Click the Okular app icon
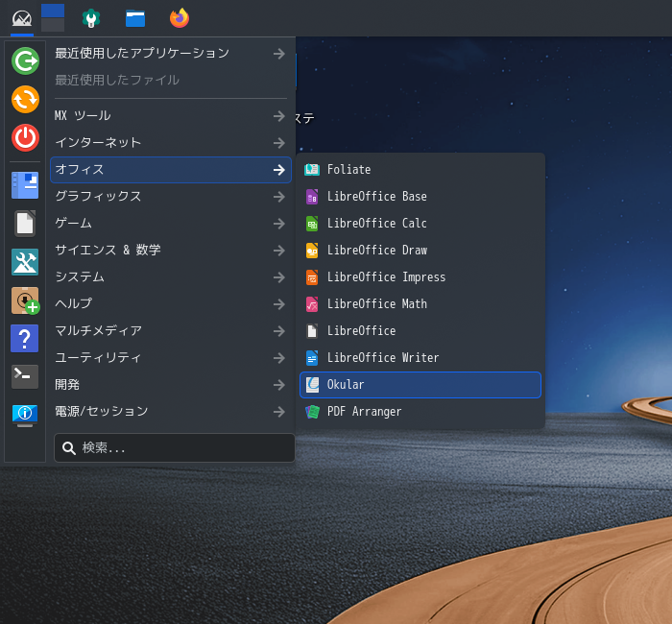This screenshot has width=672, height=624. tap(312, 385)
